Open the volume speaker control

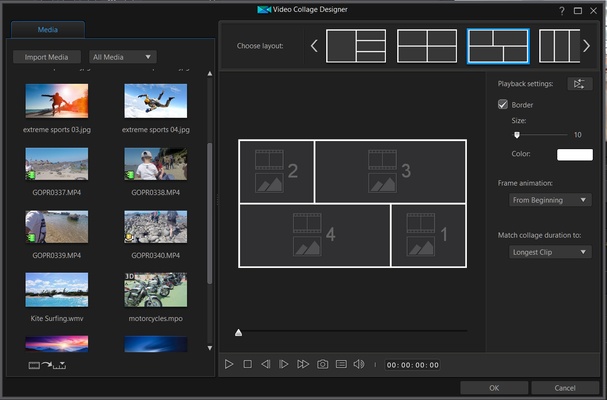click(x=359, y=365)
